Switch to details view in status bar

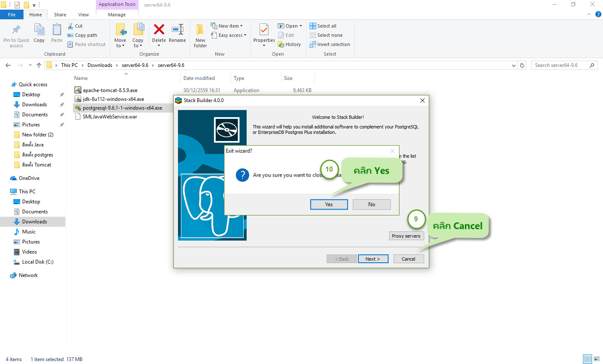[x=588, y=359]
